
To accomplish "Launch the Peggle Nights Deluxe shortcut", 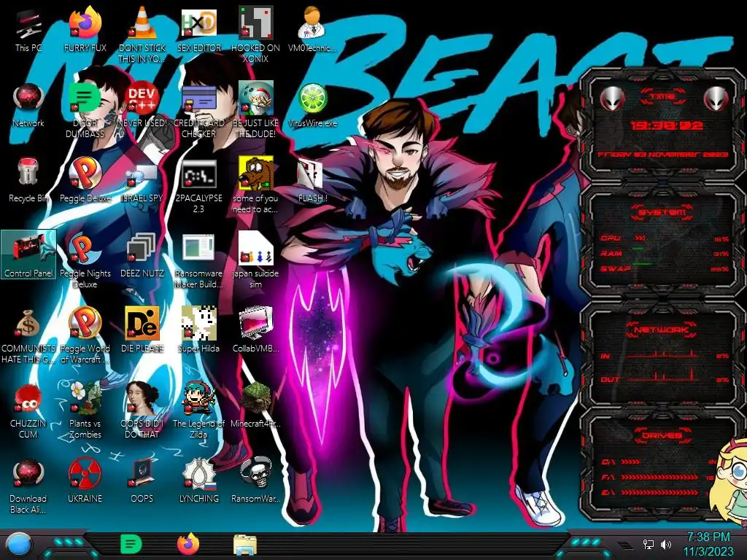I will click(85, 261).
